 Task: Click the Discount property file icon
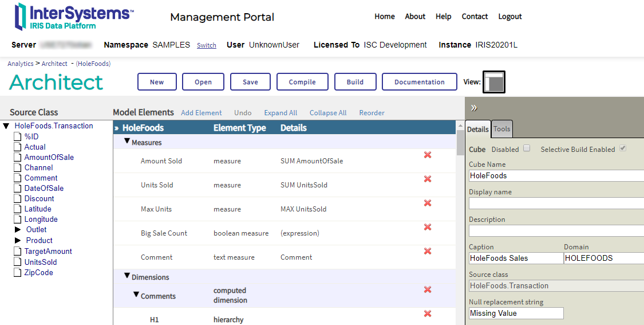(17, 198)
